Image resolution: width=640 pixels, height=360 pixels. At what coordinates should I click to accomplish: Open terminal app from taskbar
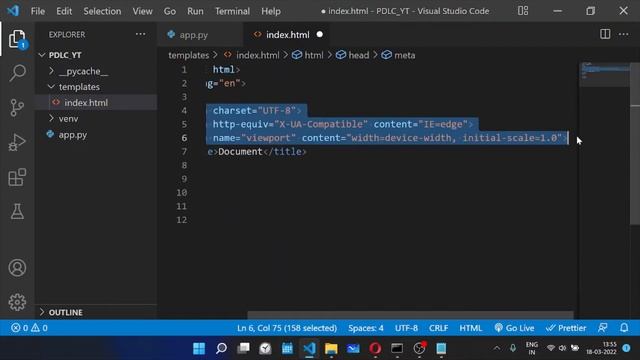397,348
